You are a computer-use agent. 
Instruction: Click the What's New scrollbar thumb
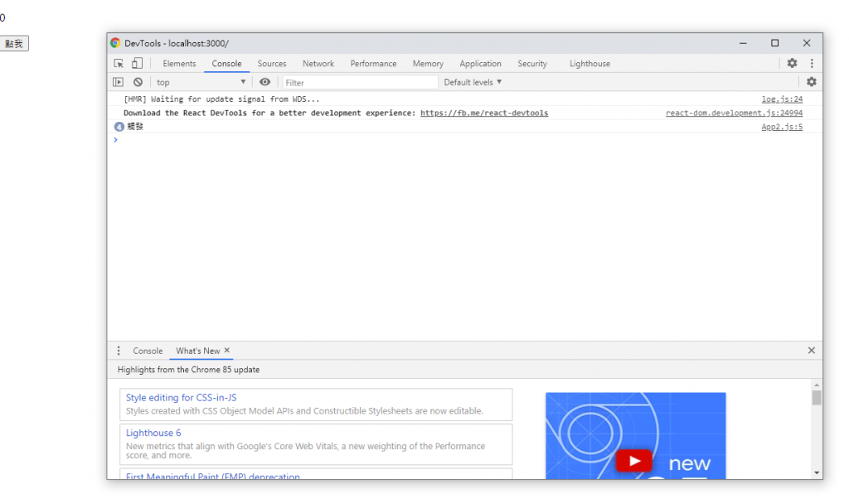pyautogui.click(x=816, y=397)
